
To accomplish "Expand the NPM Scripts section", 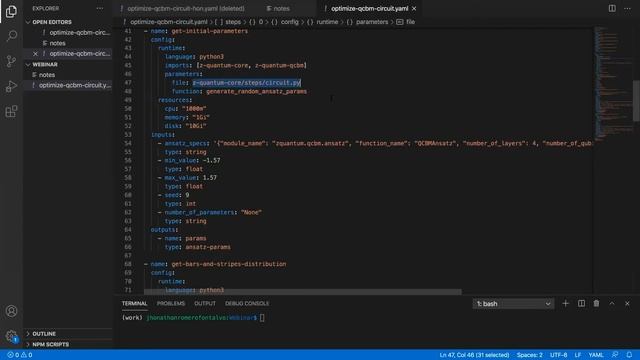I will click(51, 344).
